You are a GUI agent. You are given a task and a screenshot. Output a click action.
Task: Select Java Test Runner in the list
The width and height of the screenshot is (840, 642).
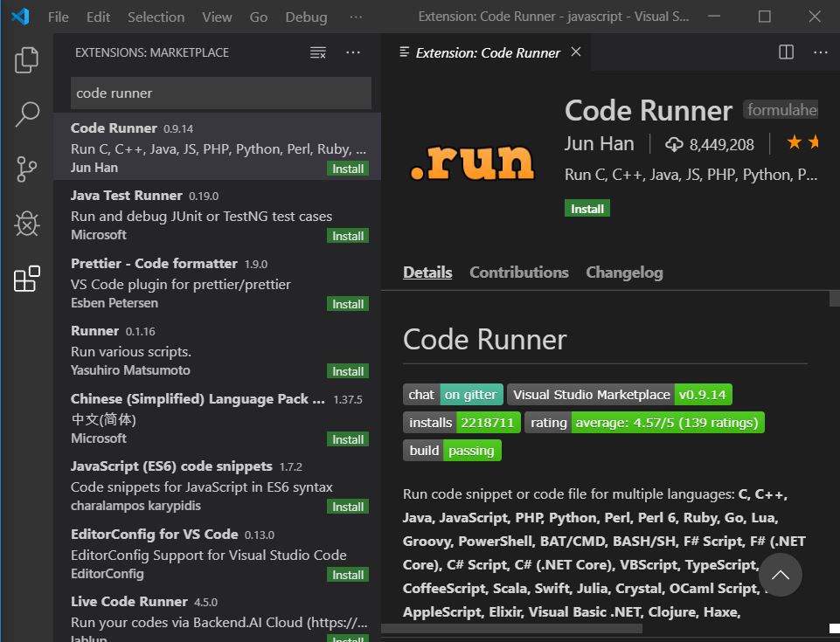pyautogui.click(x=218, y=214)
